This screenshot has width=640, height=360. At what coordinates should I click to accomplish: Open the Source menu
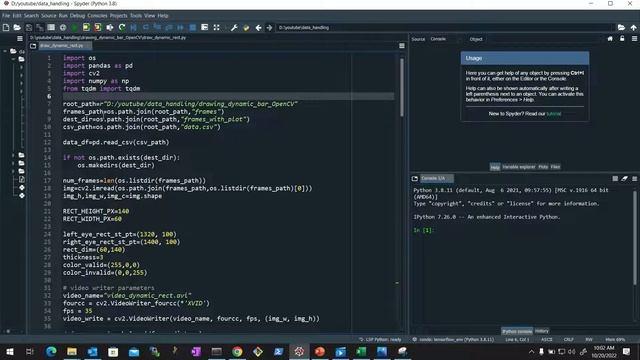49,16
